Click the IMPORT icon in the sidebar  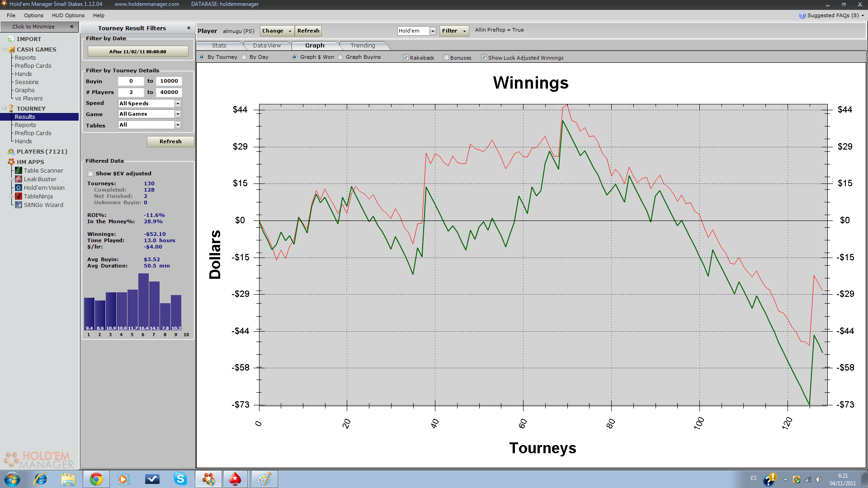(x=11, y=39)
